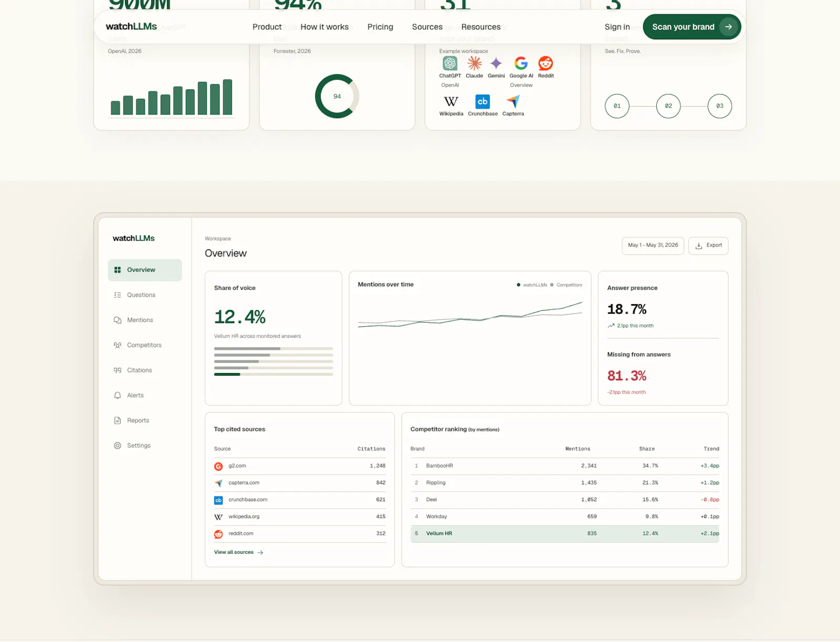Open the Product nav menu
The width and height of the screenshot is (840, 642).
(267, 27)
